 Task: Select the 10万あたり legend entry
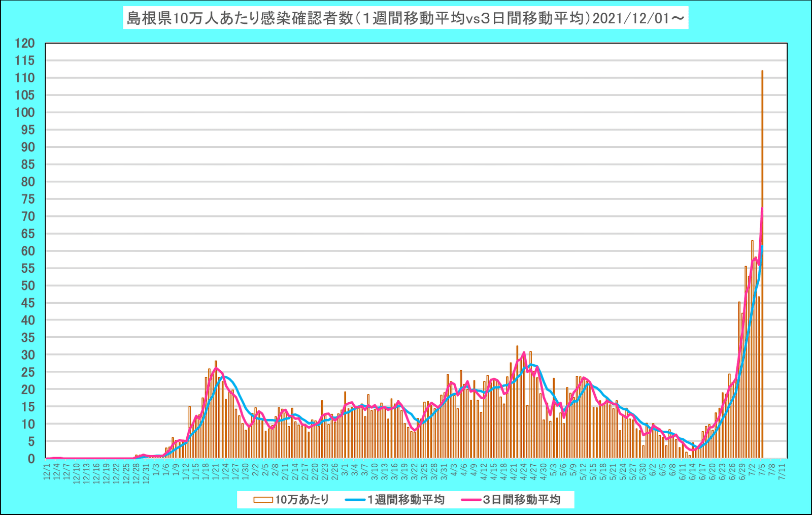point(292,500)
